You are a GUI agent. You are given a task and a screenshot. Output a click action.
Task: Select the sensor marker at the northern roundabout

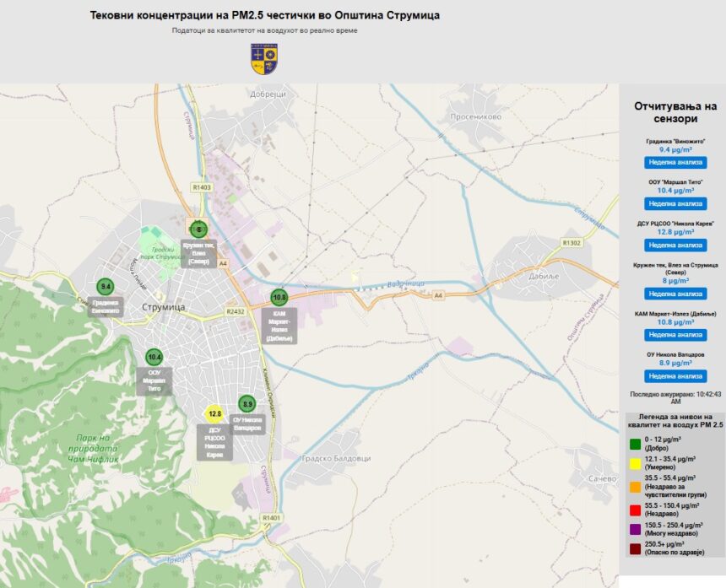pos(198,229)
